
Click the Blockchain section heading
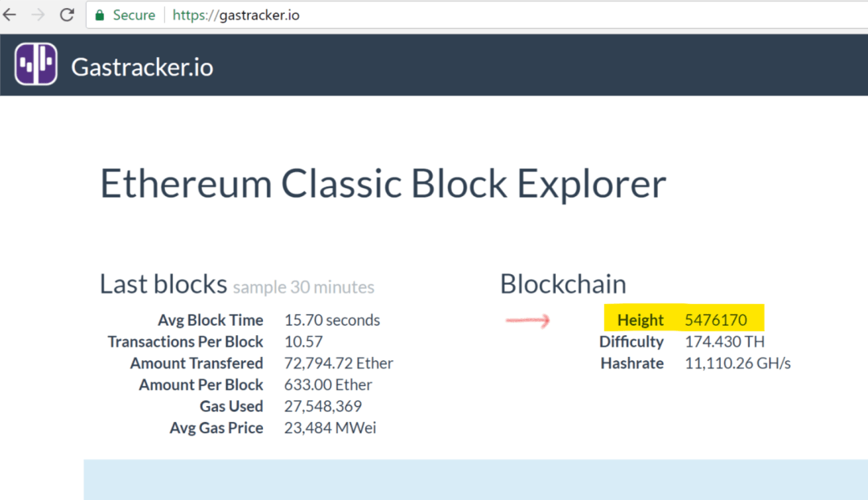(562, 284)
